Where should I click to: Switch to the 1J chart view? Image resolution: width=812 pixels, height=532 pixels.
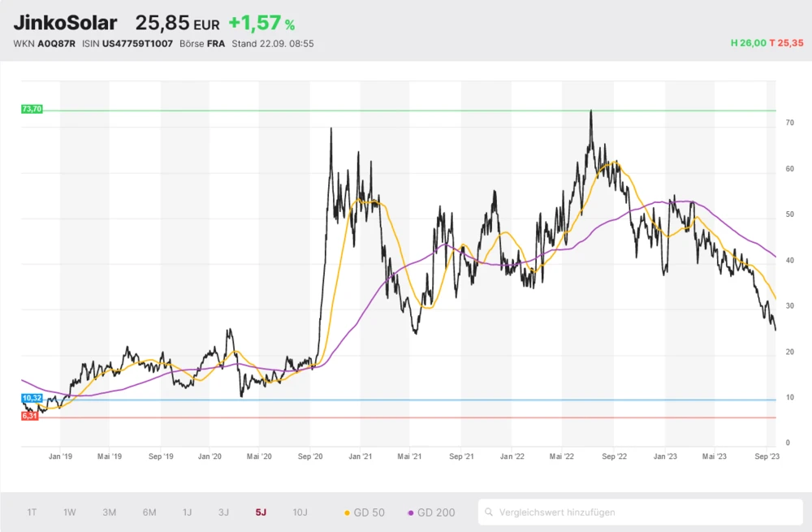pos(187,513)
